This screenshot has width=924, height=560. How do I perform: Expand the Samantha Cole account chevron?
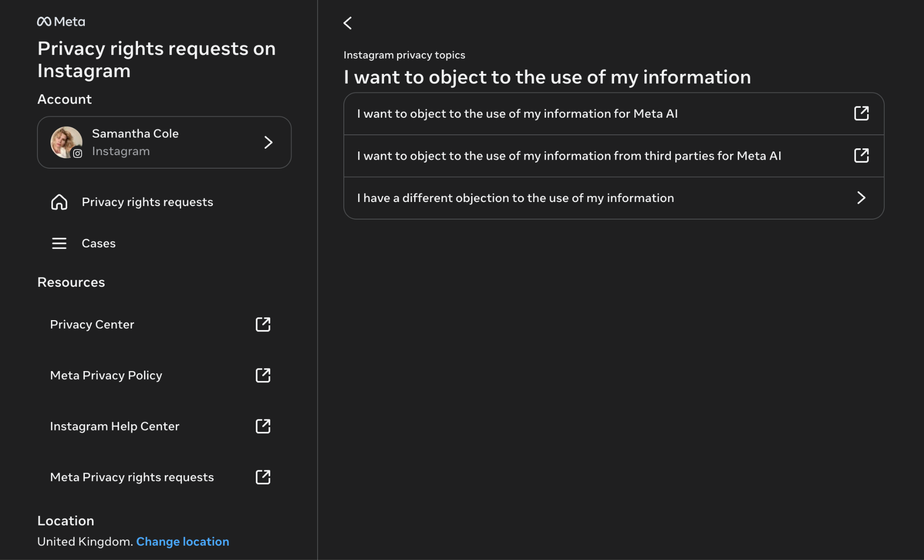[268, 142]
